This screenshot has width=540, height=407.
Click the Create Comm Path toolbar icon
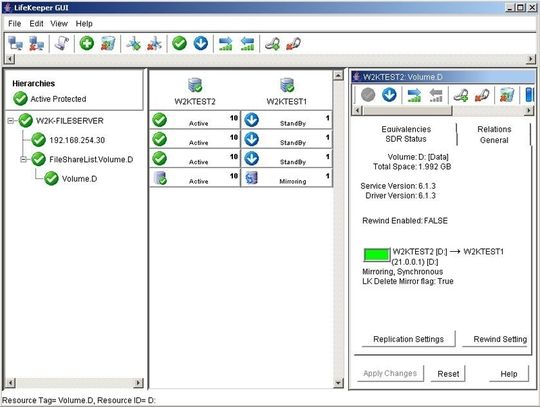click(x=133, y=44)
